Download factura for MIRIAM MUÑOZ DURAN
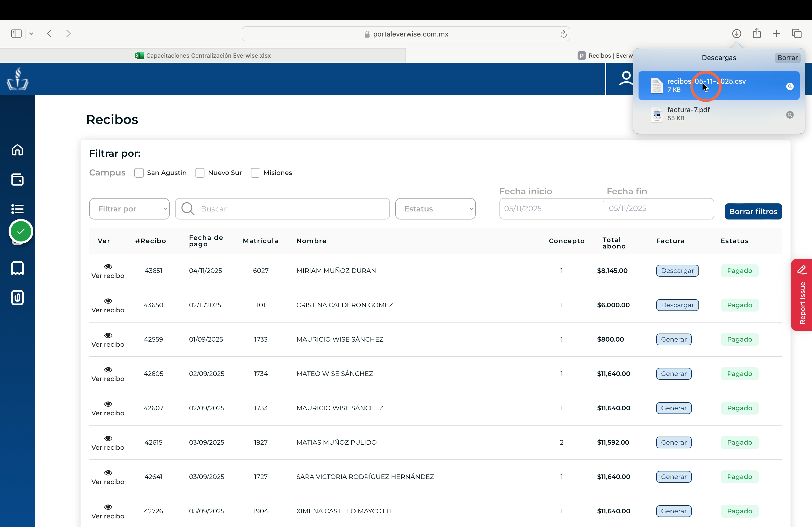 point(677,271)
